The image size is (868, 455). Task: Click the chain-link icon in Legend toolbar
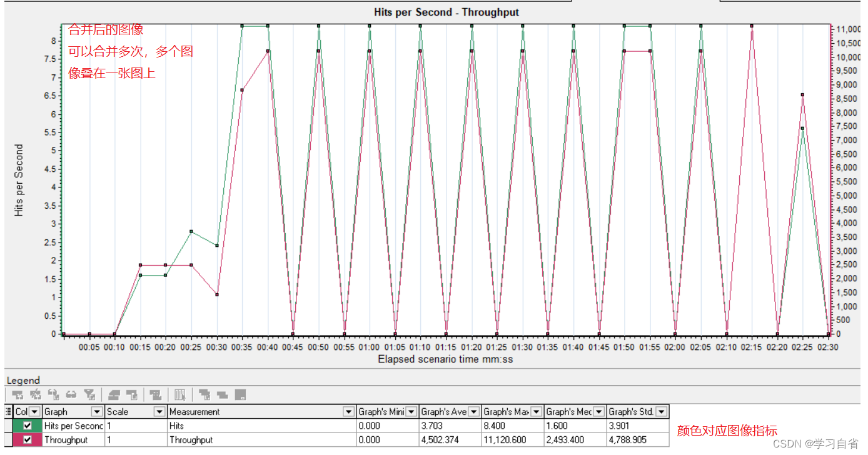point(71,394)
